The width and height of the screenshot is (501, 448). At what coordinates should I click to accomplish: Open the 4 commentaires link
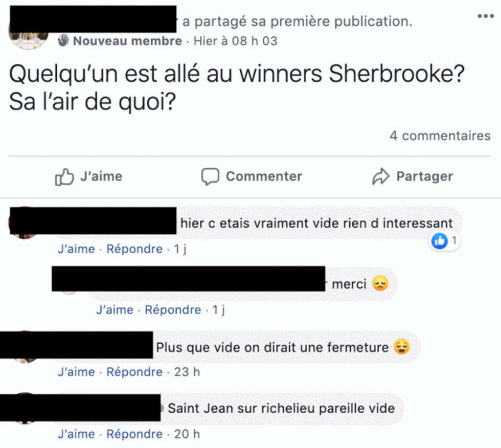(440, 136)
